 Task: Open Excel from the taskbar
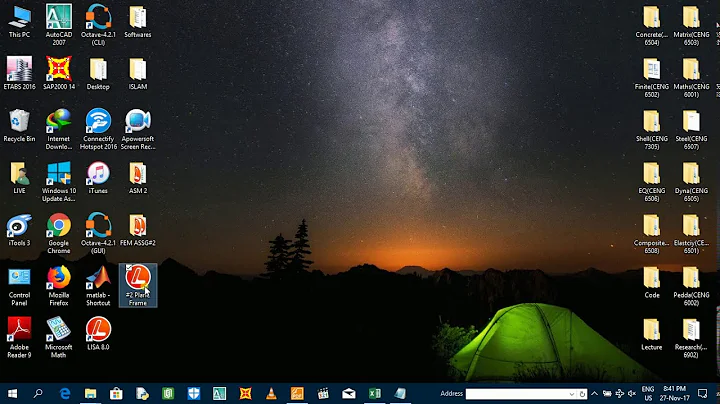click(374, 393)
